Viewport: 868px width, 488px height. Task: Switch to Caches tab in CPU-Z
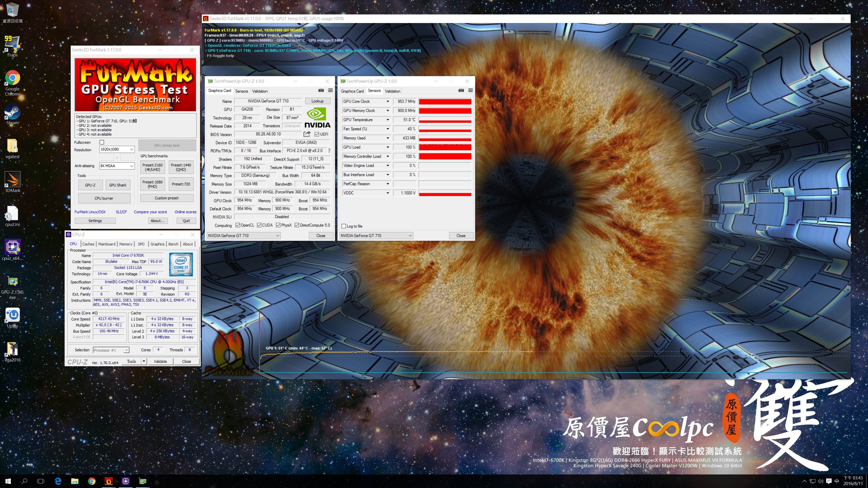tap(88, 244)
